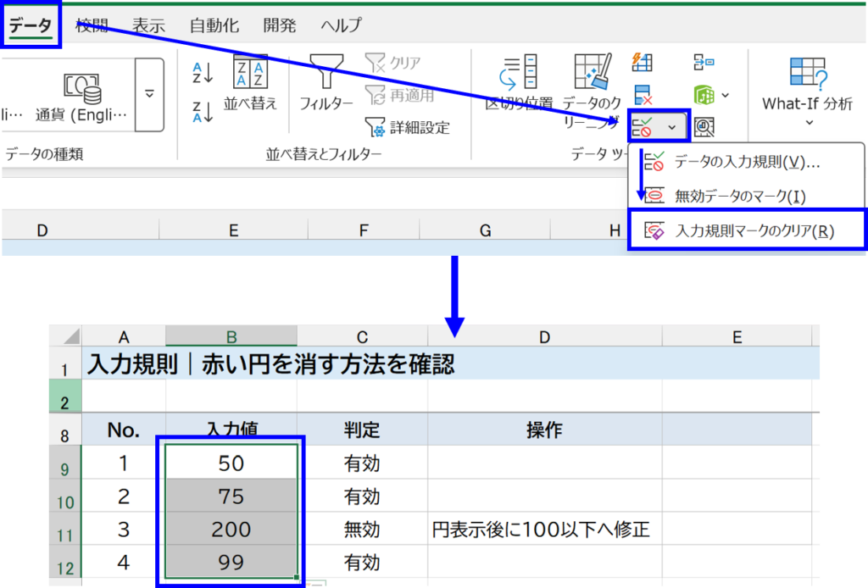
Task: Click the 再適用 filter button
Action: click(x=400, y=95)
